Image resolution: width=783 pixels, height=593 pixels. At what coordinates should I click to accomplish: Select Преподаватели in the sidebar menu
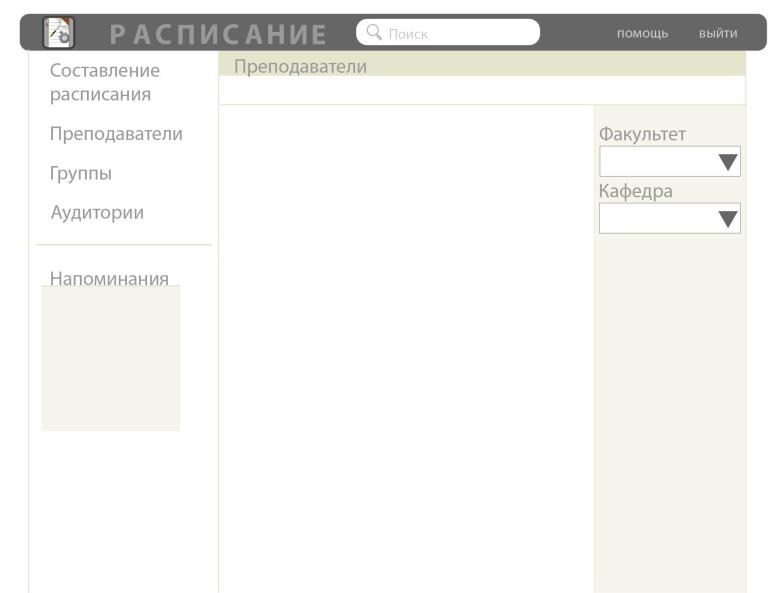[116, 134]
